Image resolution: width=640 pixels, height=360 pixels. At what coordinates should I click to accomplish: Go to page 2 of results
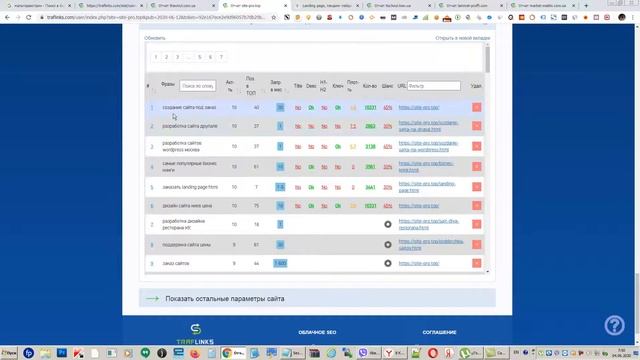[166, 57]
